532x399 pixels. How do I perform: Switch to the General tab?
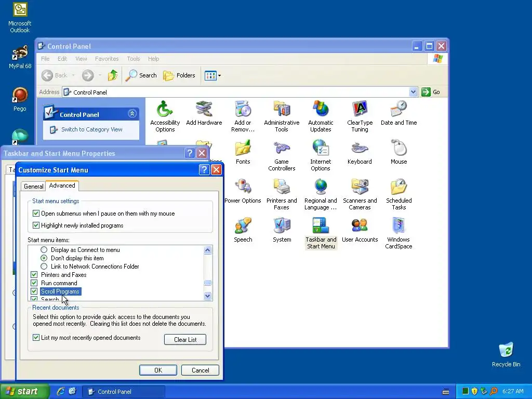coord(33,187)
